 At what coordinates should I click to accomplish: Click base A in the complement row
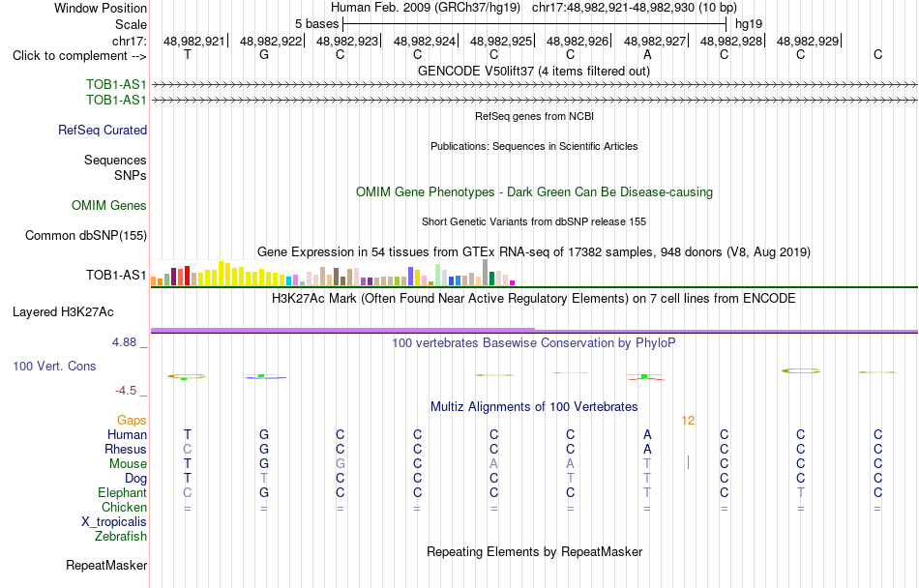click(x=647, y=54)
